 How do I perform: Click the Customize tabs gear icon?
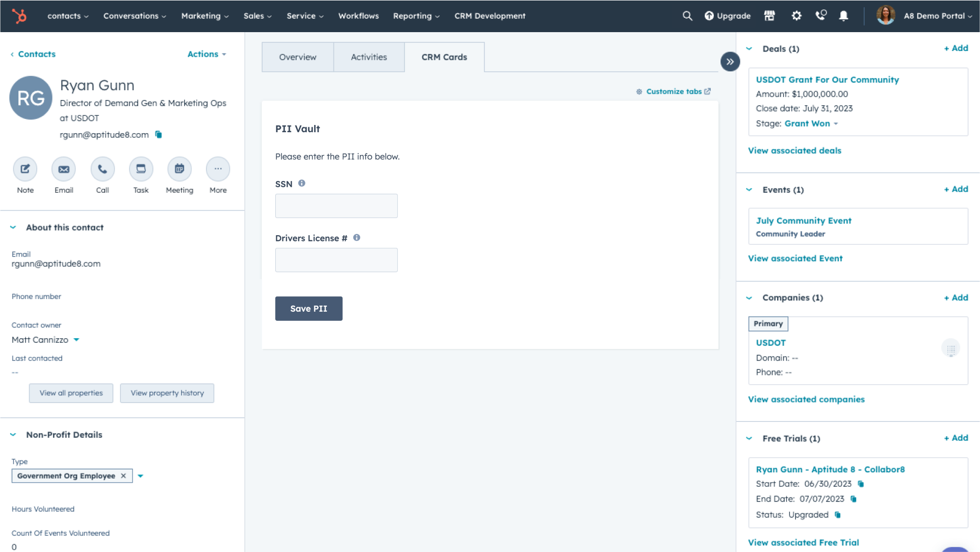(x=639, y=92)
